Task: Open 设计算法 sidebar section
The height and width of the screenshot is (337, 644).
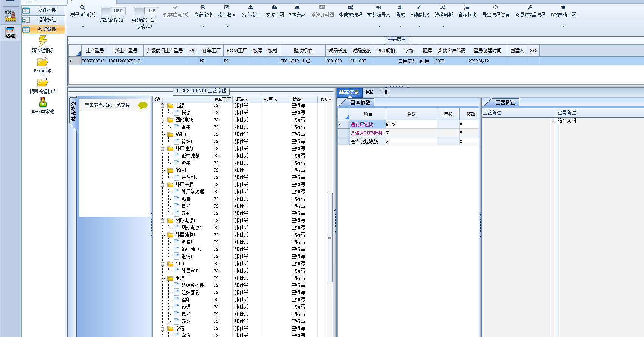Action: (x=43, y=20)
